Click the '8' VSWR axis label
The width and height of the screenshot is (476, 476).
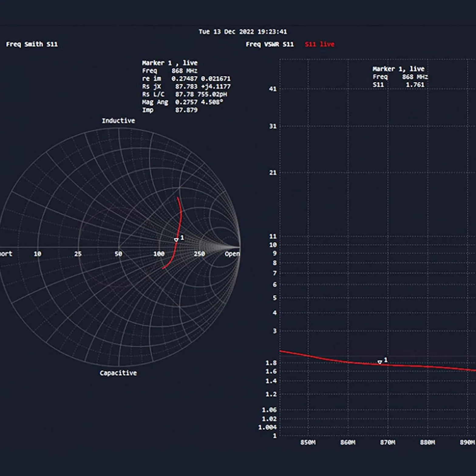(x=275, y=263)
